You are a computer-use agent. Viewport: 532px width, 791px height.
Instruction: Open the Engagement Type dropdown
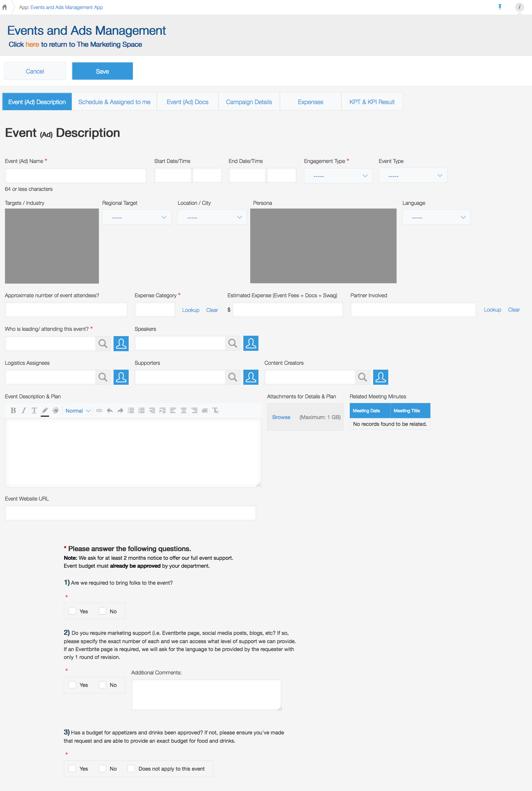click(338, 176)
